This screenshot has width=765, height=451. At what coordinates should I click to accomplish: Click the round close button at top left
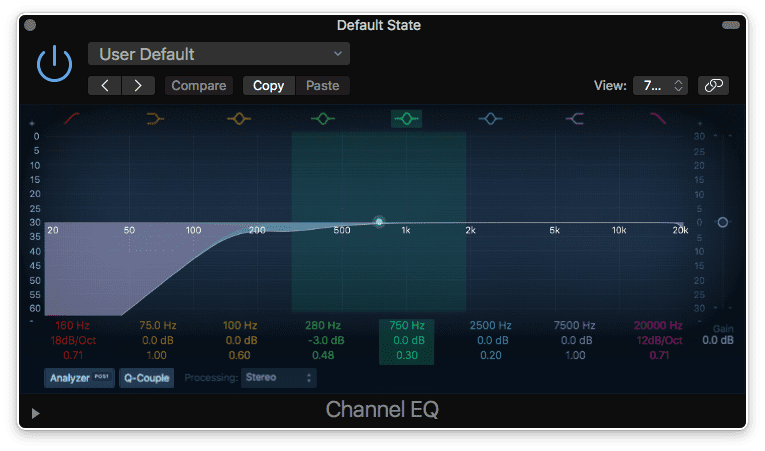tap(30, 25)
